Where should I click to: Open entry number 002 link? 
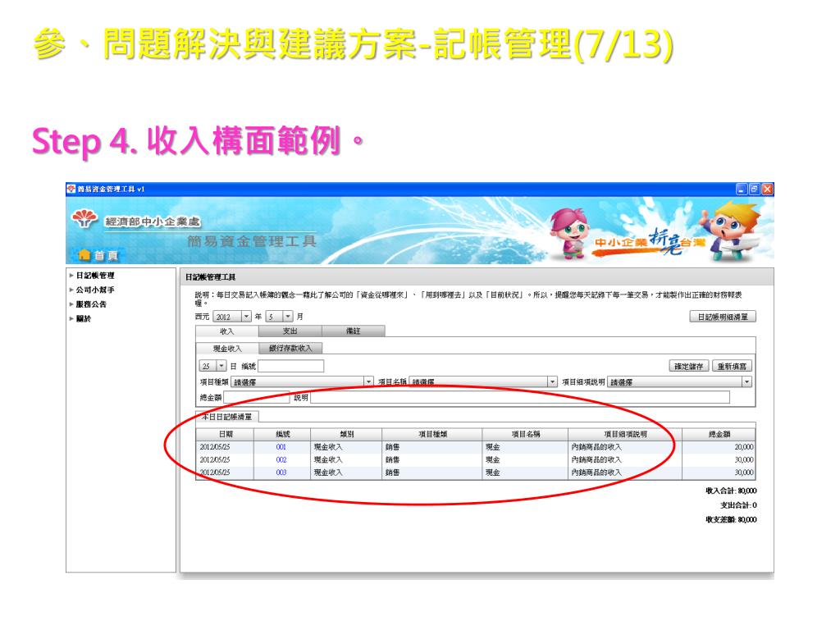tap(281, 459)
